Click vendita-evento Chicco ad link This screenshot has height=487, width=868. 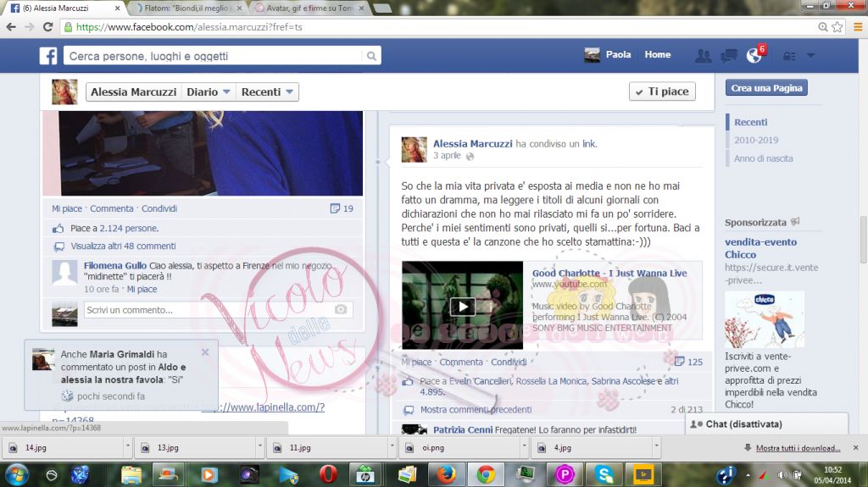(760, 248)
